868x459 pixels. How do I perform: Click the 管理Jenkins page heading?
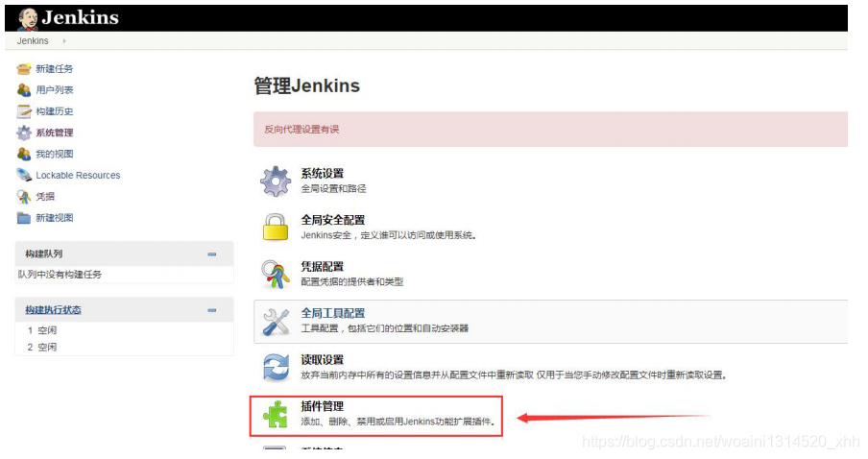[x=306, y=85]
